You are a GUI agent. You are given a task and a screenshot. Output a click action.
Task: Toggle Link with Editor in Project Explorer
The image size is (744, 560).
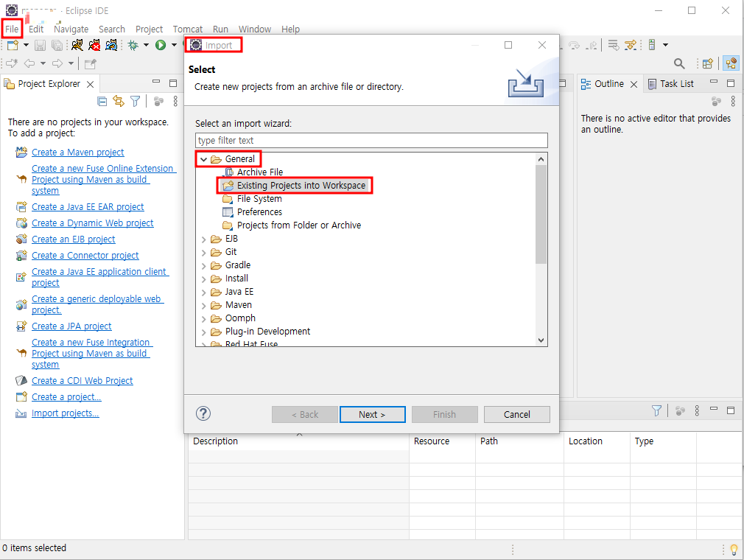coord(119,101)
